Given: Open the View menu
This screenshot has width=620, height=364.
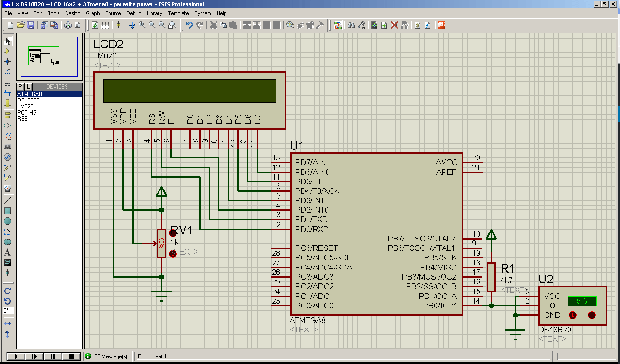Looking at the screenshot, I should click(x=23, y=13).
